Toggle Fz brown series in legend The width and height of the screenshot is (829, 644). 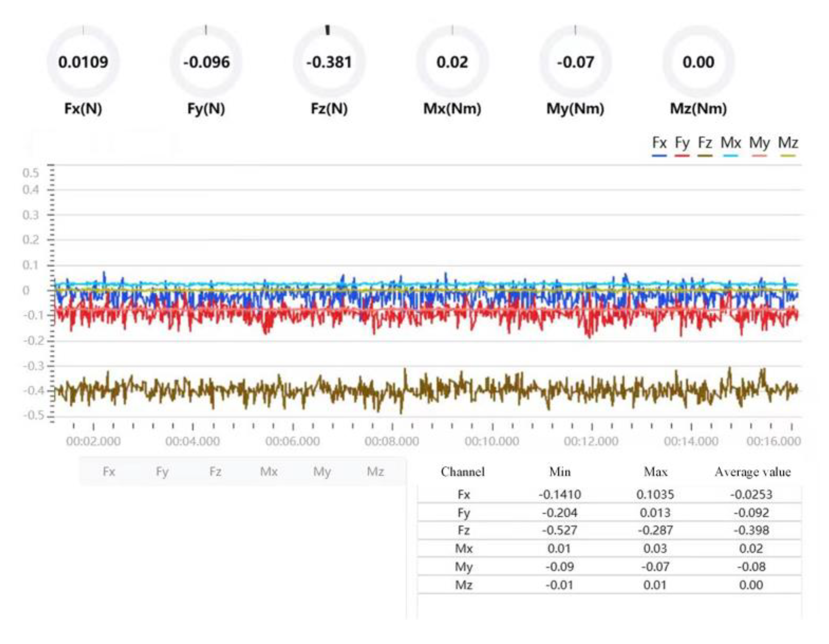[x=705, y=144]
